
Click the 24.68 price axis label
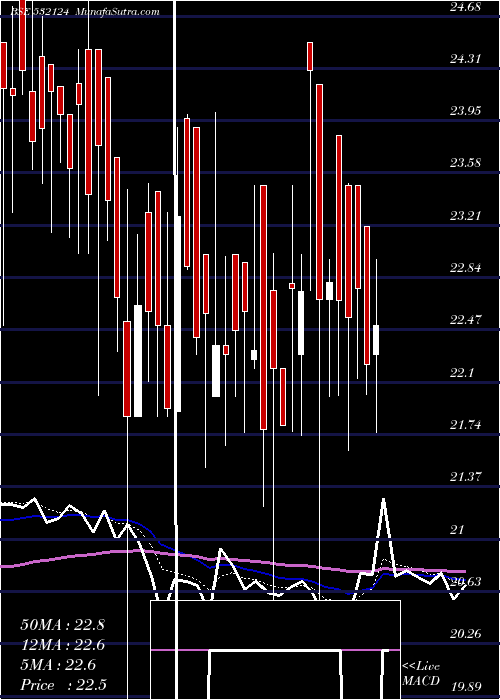465,7
